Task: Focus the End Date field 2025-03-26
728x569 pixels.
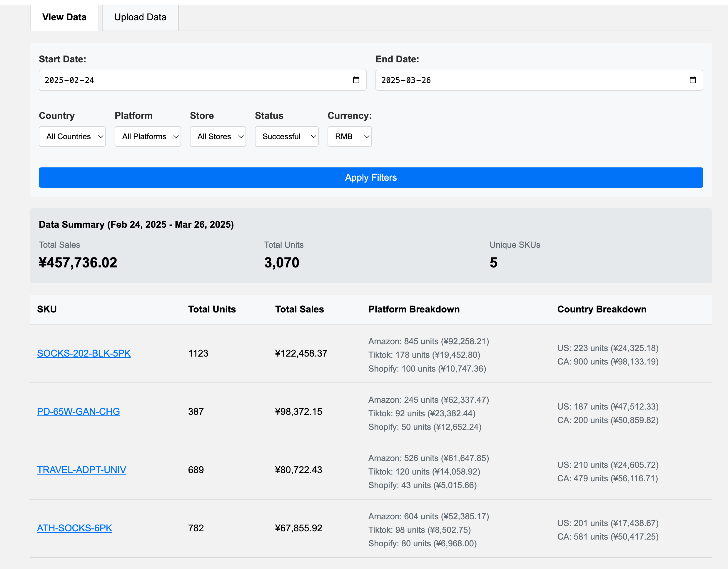Action: [539, 80]
